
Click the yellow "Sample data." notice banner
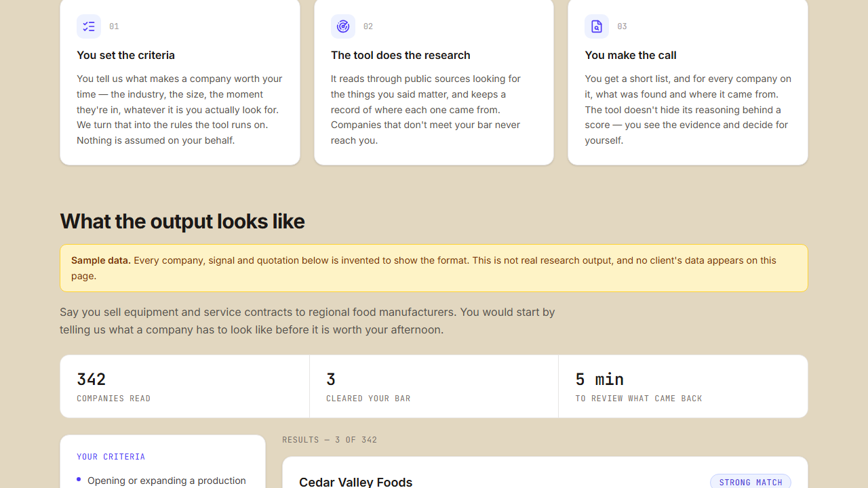point(434,268)
